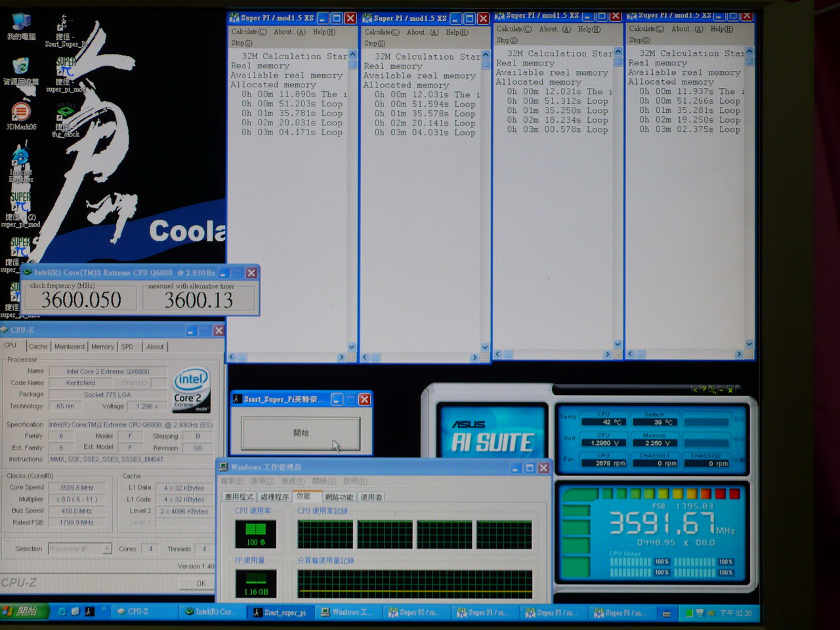Screen dimensions: 840x630
Task: Click the system clock 下午 02:20
Action: point(736,613)
